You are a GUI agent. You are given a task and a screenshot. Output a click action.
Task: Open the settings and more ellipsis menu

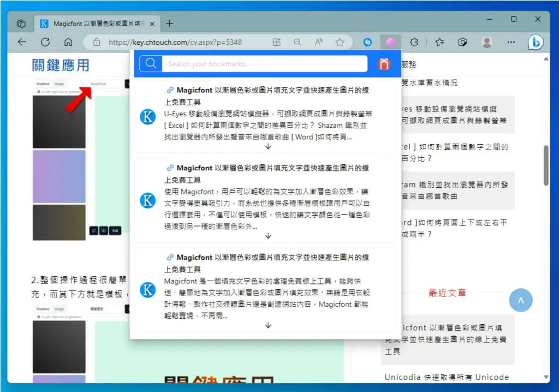pos(511,42)
